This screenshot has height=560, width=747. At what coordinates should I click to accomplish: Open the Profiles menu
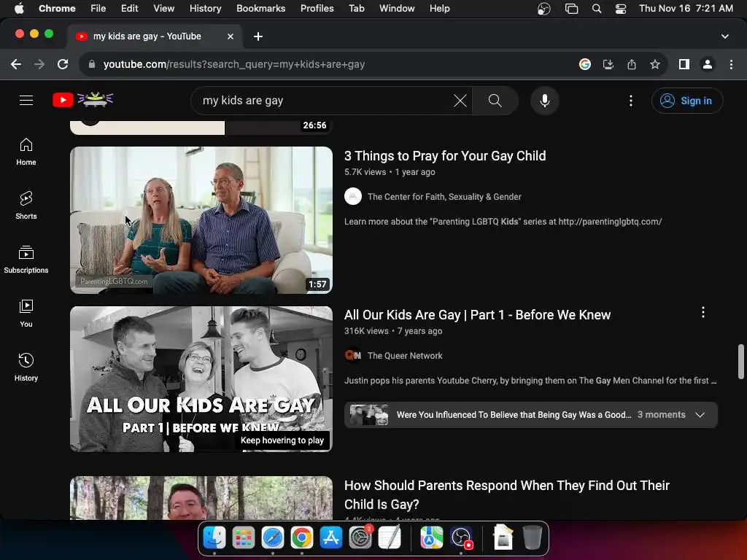tap(317, 8)
